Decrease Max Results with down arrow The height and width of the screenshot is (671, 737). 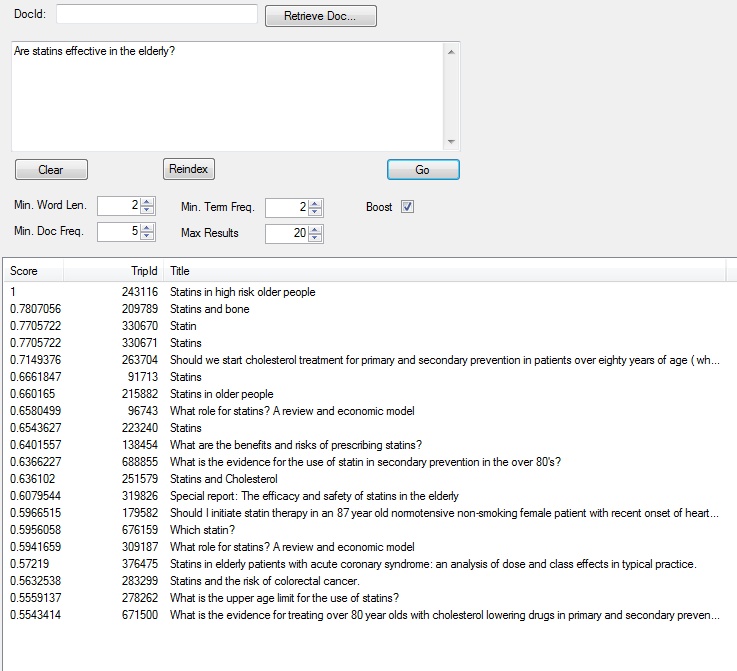pos(316,237)
